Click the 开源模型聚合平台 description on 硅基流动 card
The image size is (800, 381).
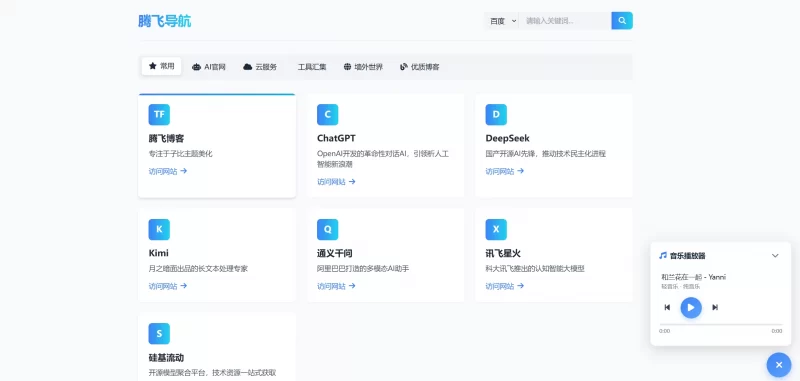coord(212,373)
